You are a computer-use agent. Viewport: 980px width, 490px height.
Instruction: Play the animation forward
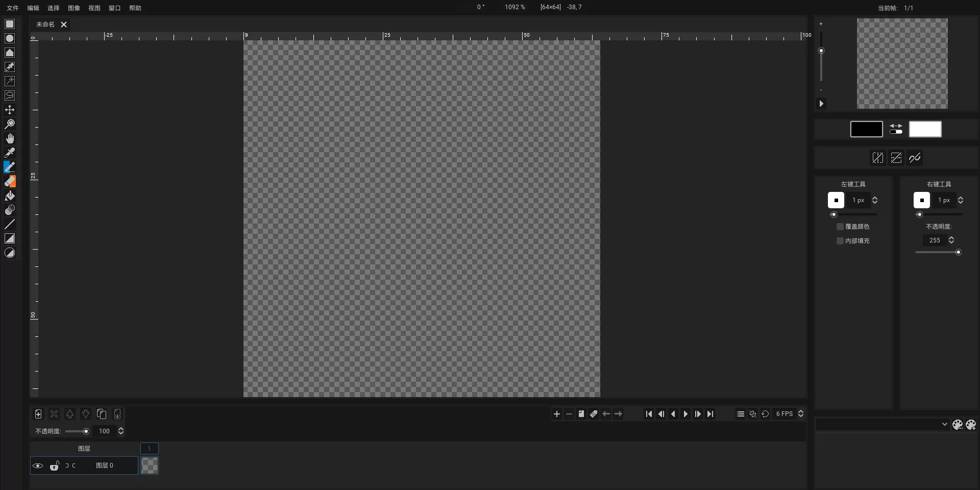point(686,414)
